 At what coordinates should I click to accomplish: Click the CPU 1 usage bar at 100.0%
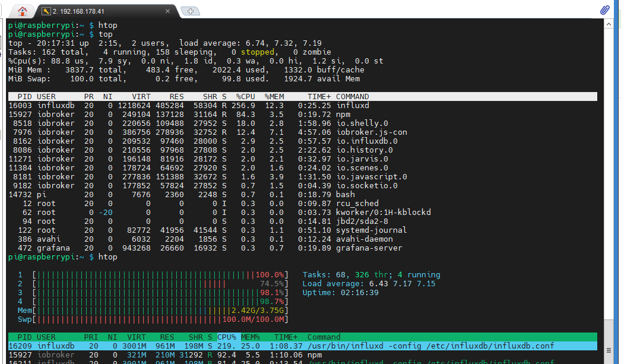[160, 275]
